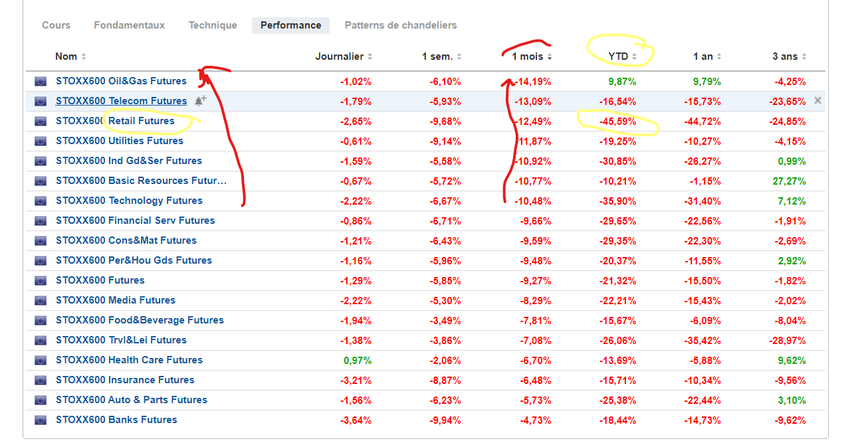
Task: Click the alert bell icon beside Telecom Futures
Action: [200, 101]
